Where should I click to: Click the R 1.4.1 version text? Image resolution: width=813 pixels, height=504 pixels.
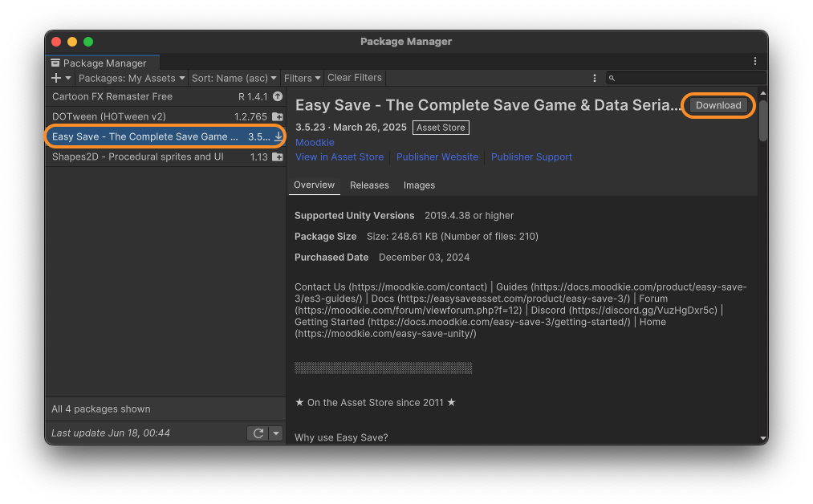(253, 96)
